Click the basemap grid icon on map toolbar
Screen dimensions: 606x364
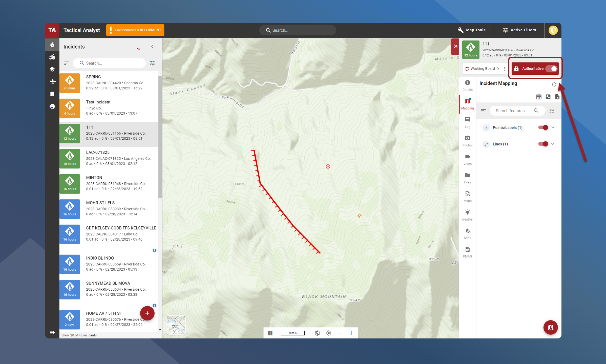tap(270, 333)
